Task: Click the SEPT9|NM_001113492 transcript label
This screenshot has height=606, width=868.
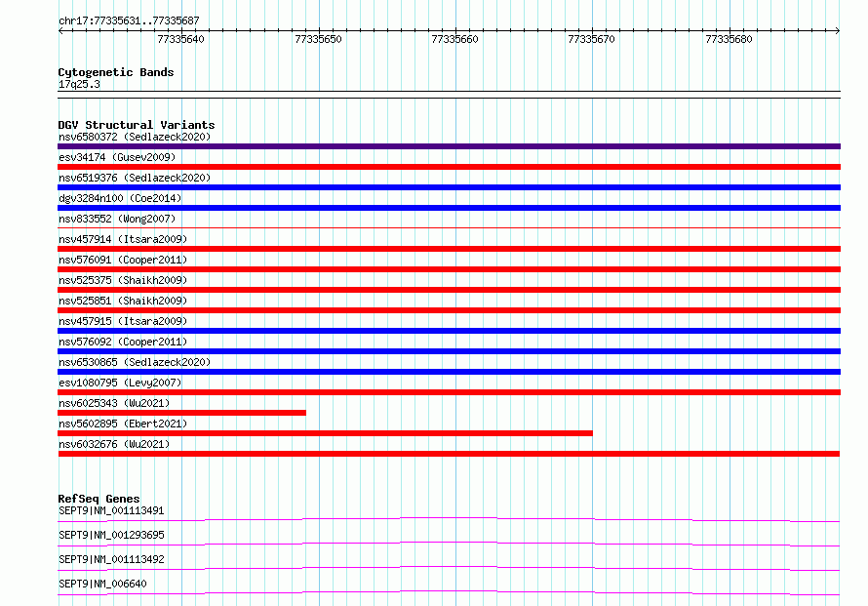Action: (x=111, y=559)
